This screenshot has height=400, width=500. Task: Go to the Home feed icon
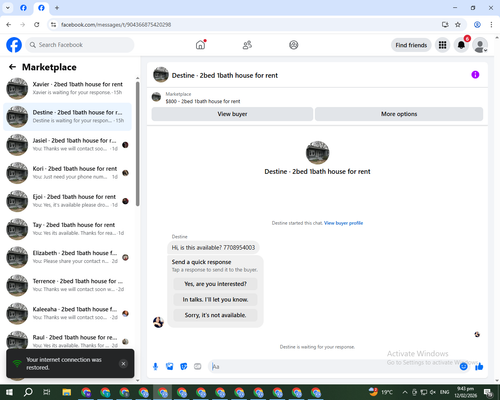coord(200,45)
